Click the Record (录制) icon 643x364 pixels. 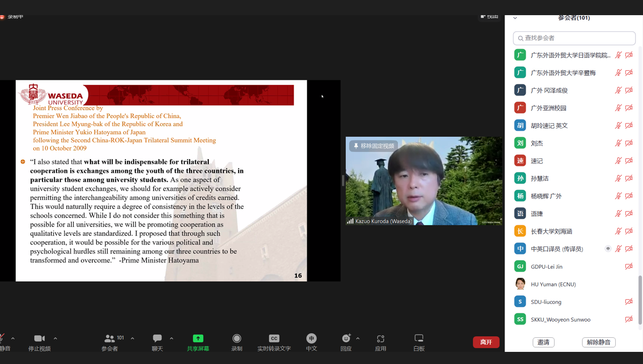(x=237, y=339)
